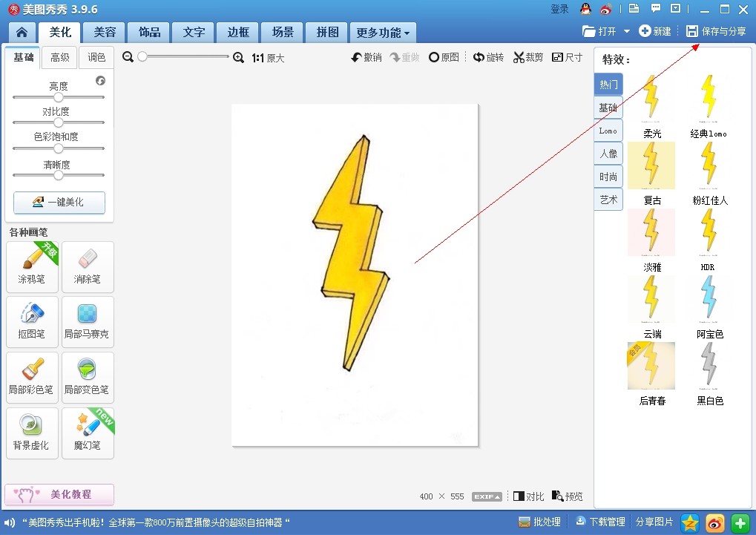Screen dimensions: 756x535
Task: Click the 亮度 brightness slider handle
Action: pyautogui.click(x=59, y=97)
